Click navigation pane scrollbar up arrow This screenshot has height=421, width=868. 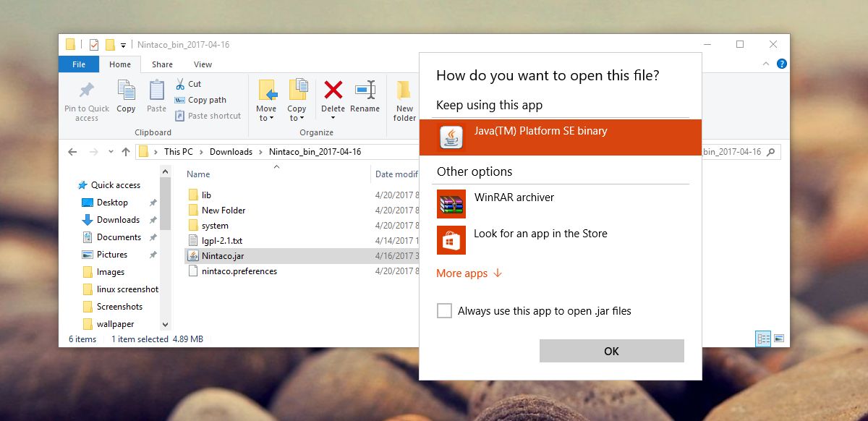click(x=166, y=171)
